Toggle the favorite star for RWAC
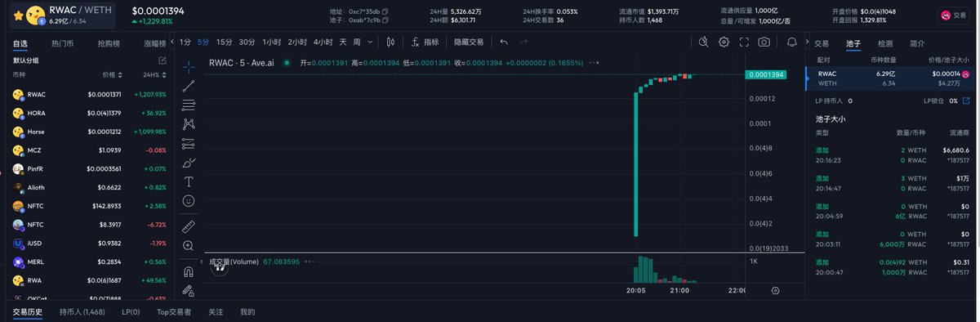The height and width of the screenshot is (322, 980). point(18,15)
